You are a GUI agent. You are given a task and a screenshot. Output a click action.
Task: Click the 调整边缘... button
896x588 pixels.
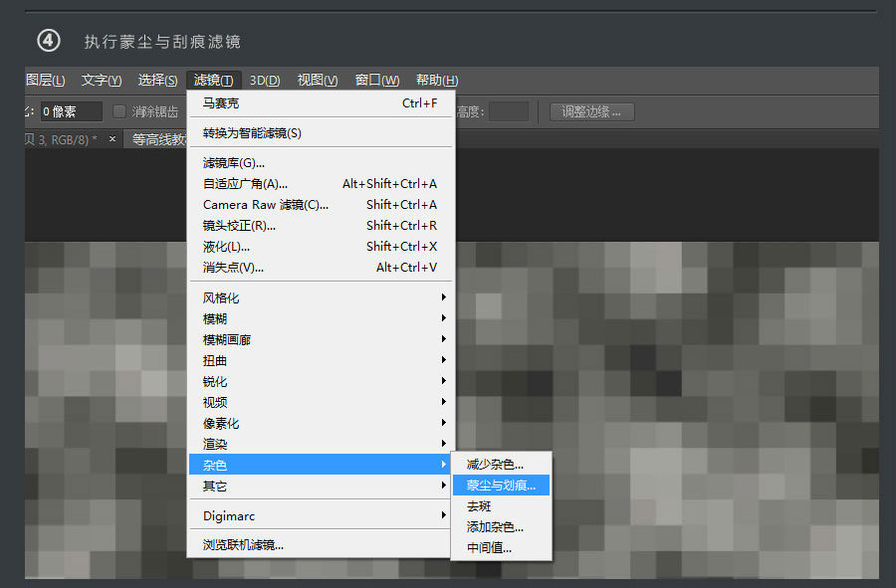tap(592, 111)
